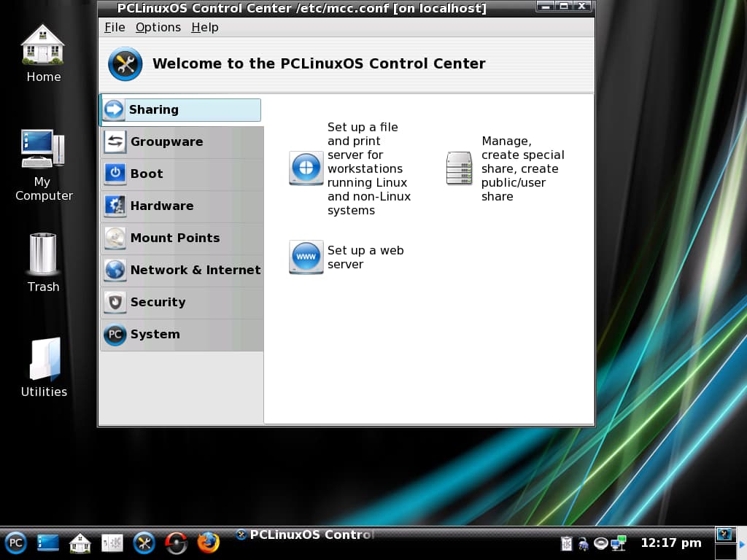The width and height of the screenshot is (747, 560).
Task: Open the Control Center icon in the taskbar
Action: pyautogui.click(x=144, y=542)
